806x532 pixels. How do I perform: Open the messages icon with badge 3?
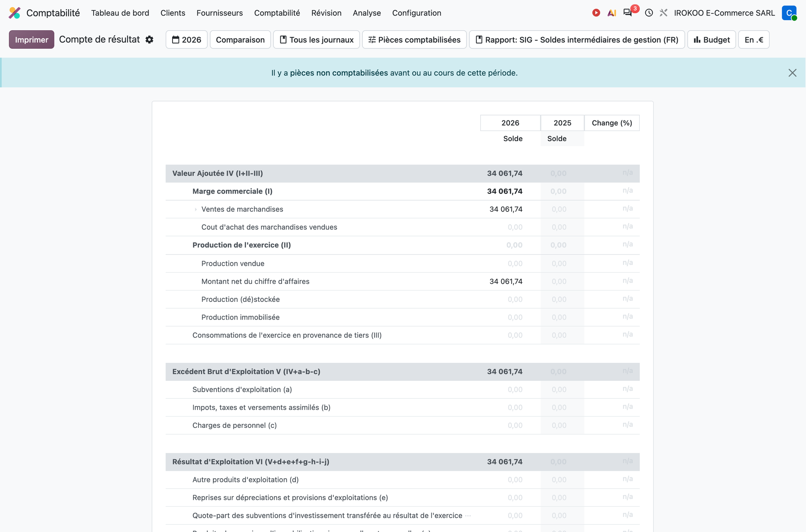coord(628,13)
